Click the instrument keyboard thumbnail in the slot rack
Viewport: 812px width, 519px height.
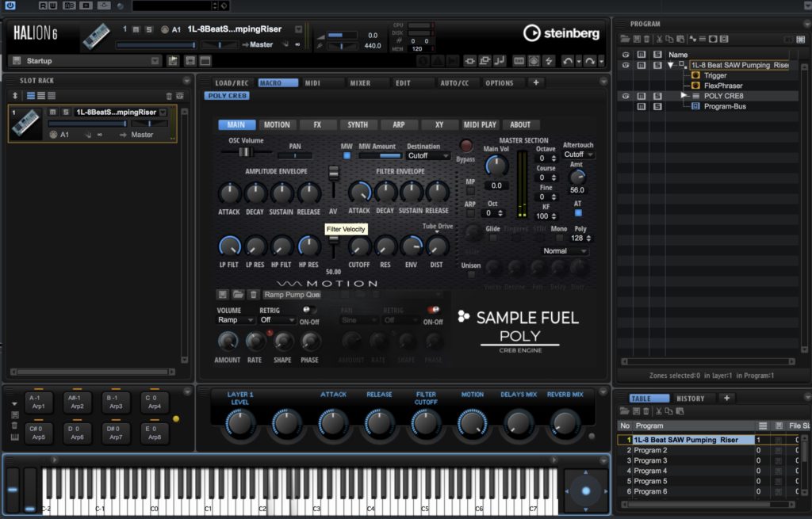point(26,124)
